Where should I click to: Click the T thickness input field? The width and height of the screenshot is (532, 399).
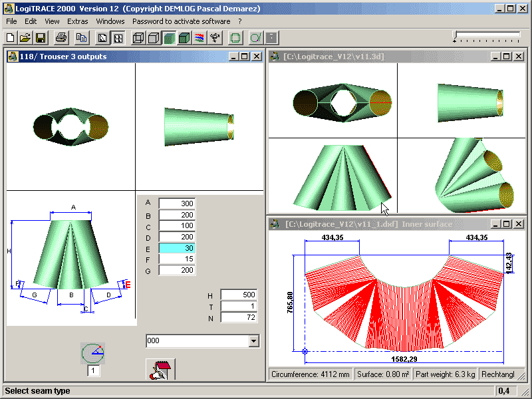239,306
